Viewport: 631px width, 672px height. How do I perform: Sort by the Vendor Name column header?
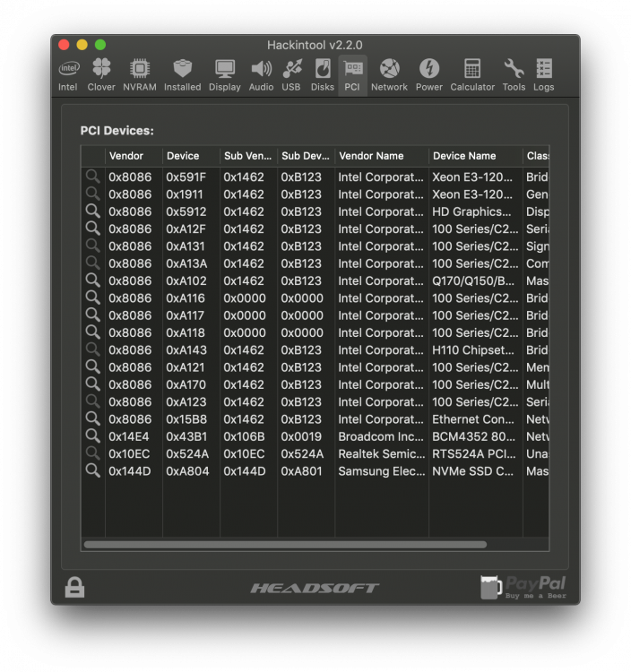(x=382, y=156)
